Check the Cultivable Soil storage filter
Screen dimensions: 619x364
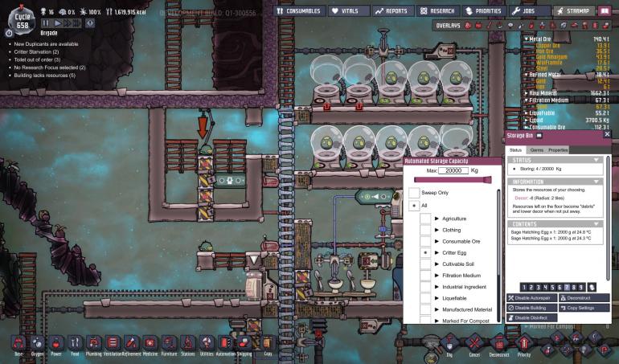[425, 264]
